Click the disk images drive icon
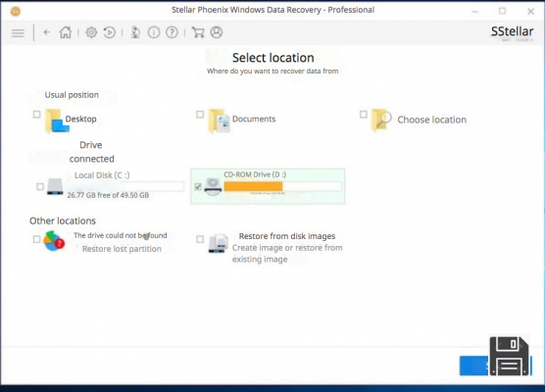 [219, 243]
